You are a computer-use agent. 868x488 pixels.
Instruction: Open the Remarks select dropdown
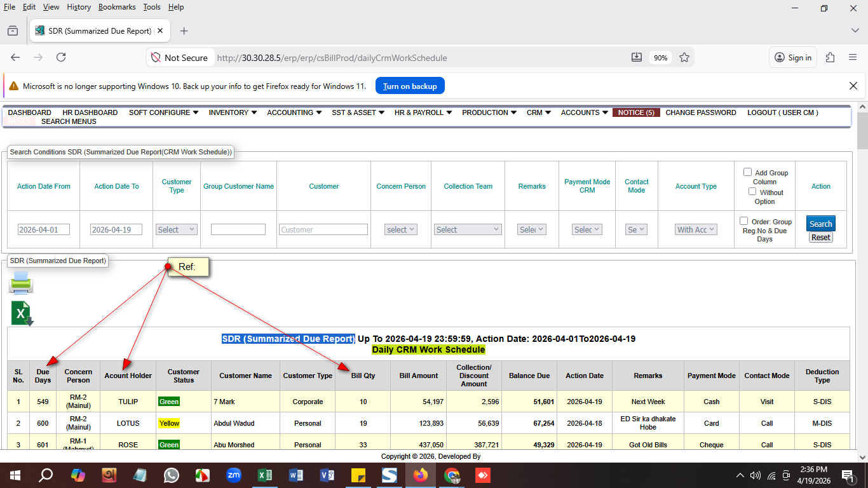(532, 229)
